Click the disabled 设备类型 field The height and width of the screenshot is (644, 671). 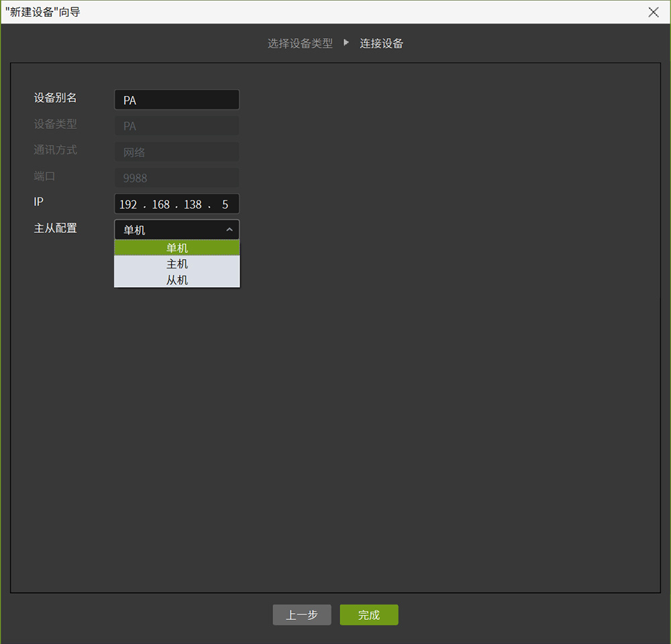176,126
